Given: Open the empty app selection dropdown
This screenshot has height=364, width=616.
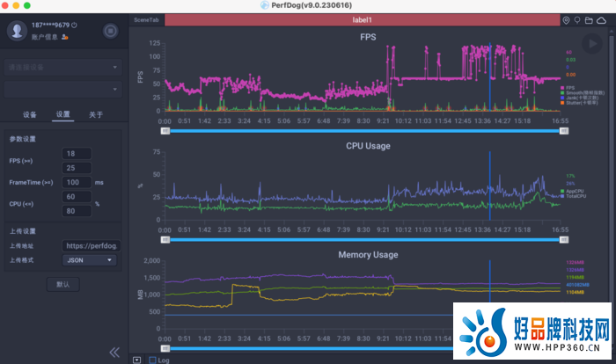Looking at the screenshot, I should pyautogui.click(x=62, y=89).
